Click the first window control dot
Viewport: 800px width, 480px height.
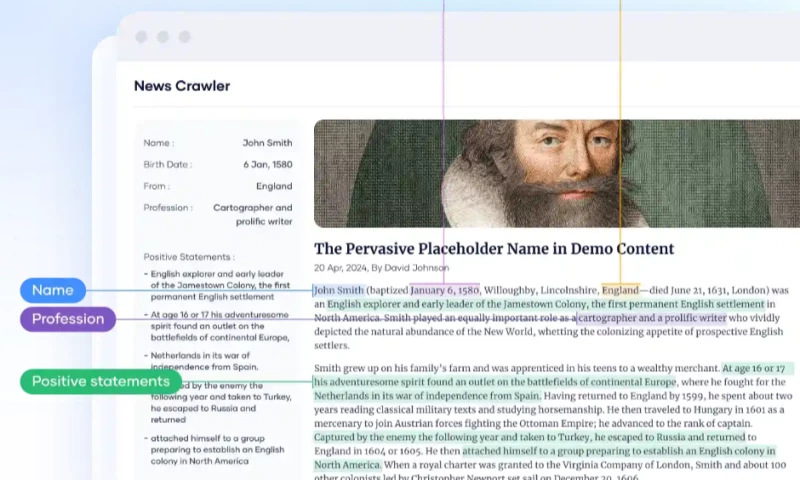click(x=141, y=37)
